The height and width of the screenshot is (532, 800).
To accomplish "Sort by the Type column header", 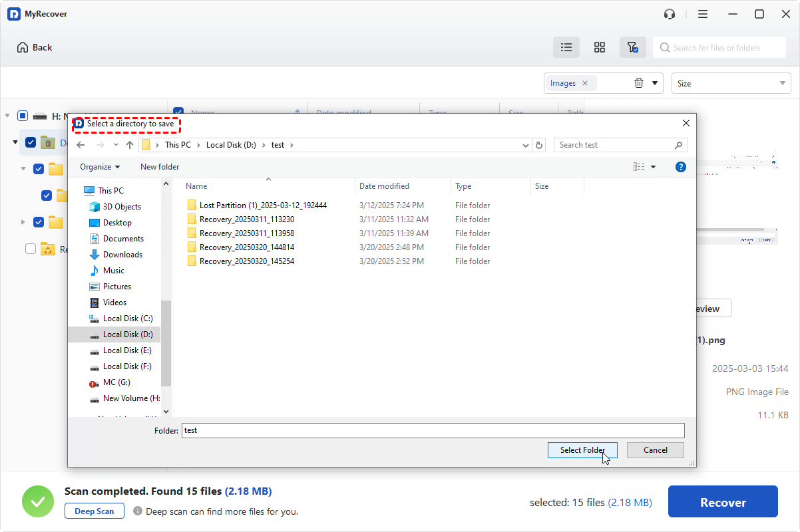I will tap(491, 186).
